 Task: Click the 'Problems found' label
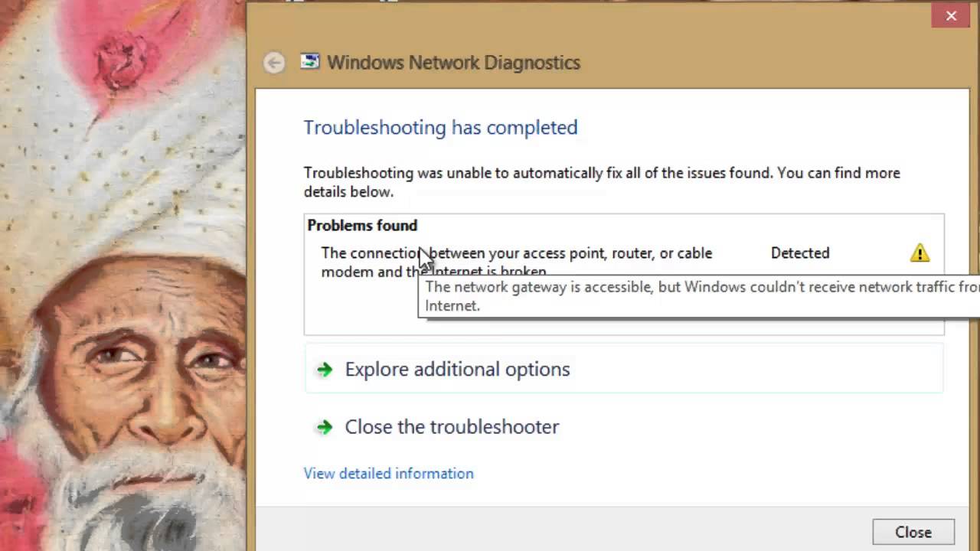tap(362, 225)
